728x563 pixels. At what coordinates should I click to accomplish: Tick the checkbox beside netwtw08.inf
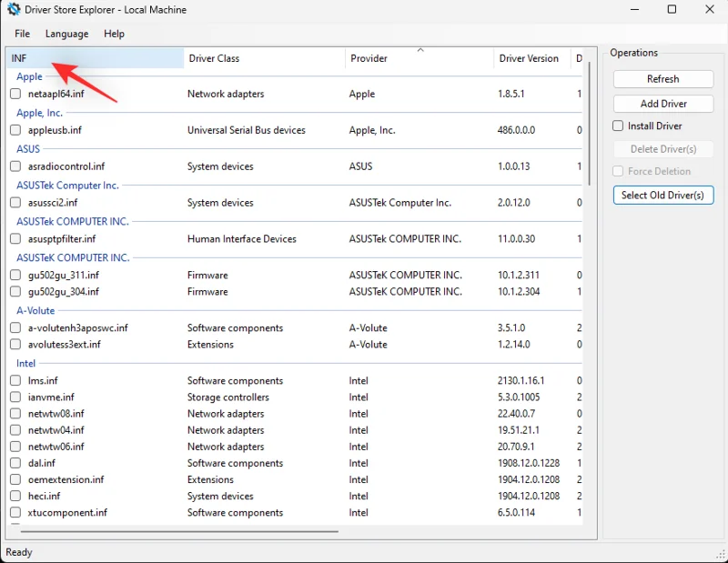pyautogui.click(x=15, y=413)
